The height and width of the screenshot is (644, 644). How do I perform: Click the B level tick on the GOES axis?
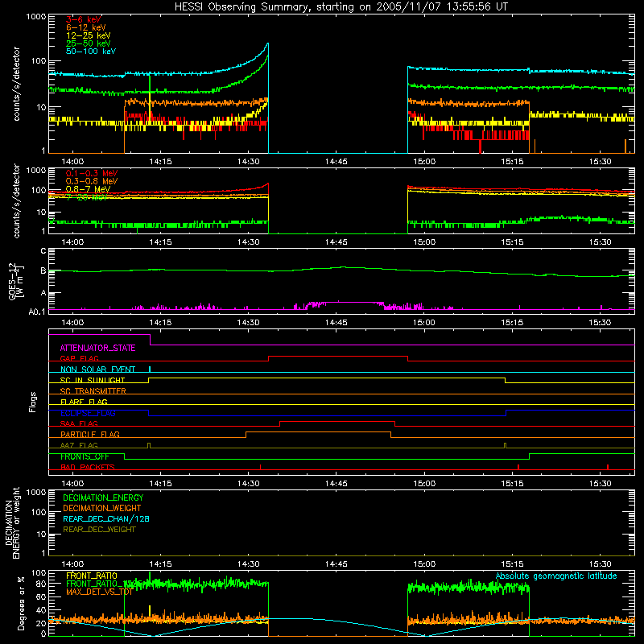click(x=43, y=270)
